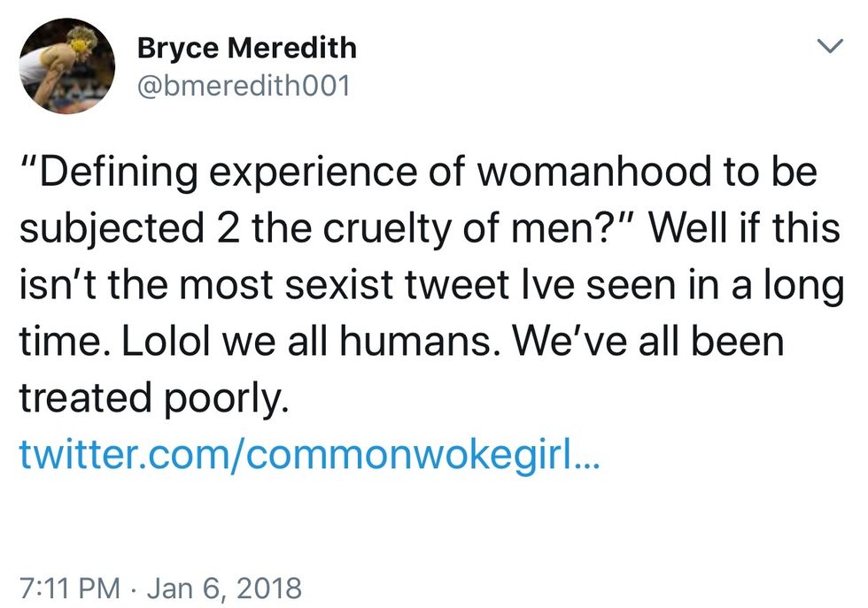Image resolution: width=868 pixels, height=608 pixels.
Task: Click the ellipsis ending the truncated link
Action: click(x=588, y=460)
